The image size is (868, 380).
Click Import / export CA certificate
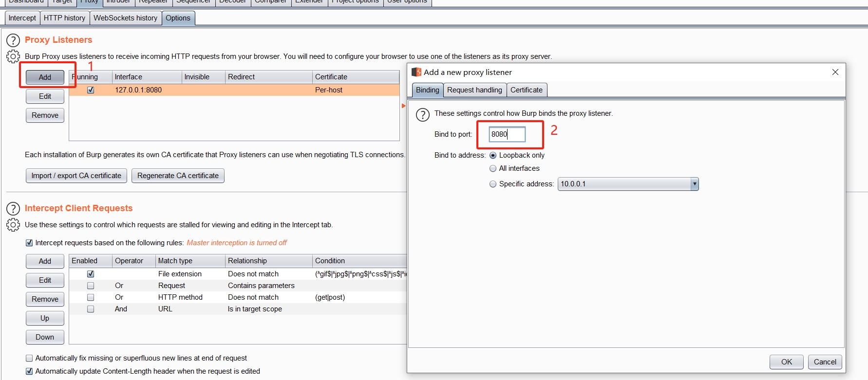tap(76, 176)
